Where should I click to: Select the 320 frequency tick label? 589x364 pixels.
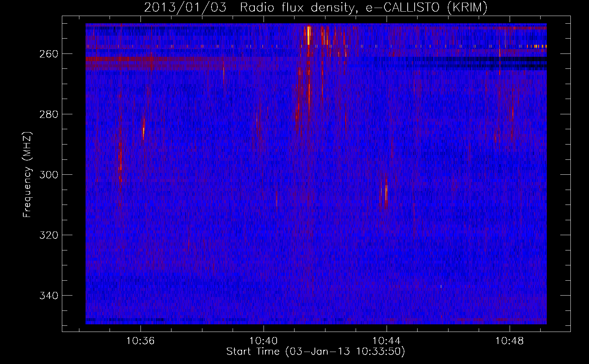(x=48, y=235)
